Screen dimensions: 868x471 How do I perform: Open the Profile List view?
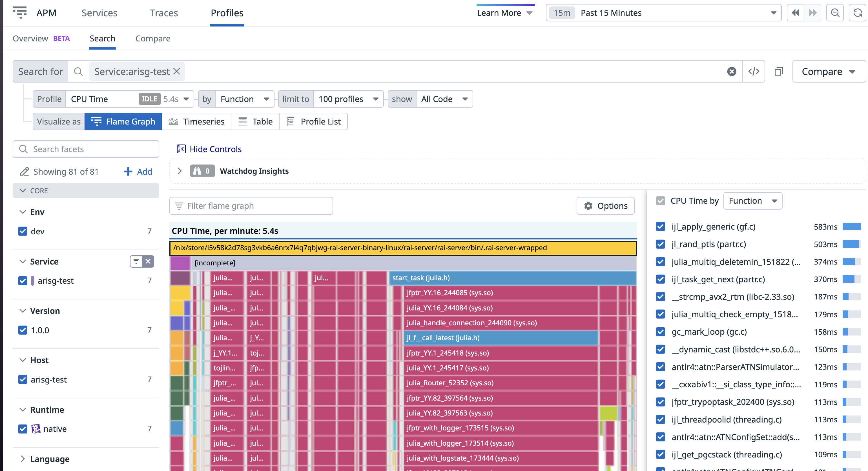point(291,121)
